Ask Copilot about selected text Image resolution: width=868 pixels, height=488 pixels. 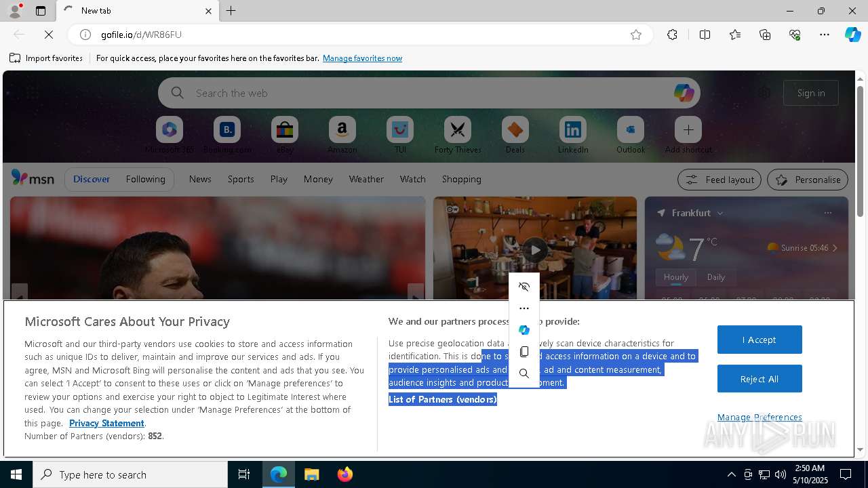pos(524,330)
